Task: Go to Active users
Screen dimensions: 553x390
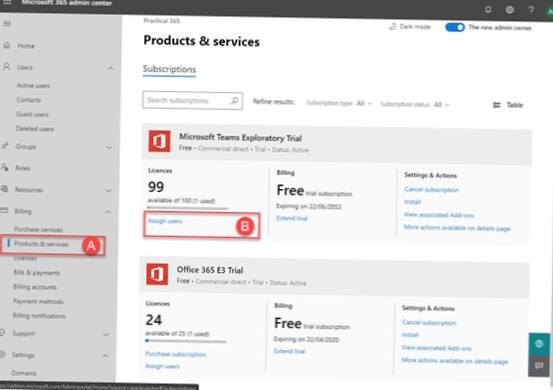Action: (x=34, y=85)
